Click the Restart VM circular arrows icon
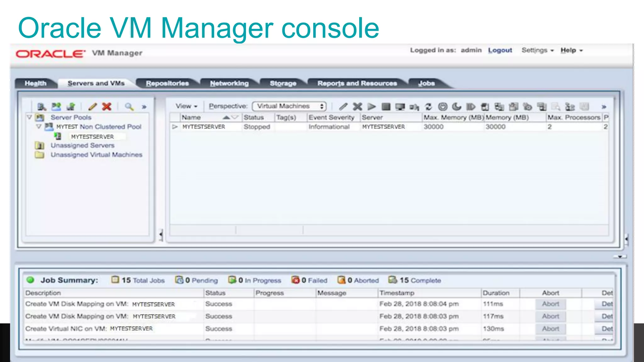 coord(429,107)
